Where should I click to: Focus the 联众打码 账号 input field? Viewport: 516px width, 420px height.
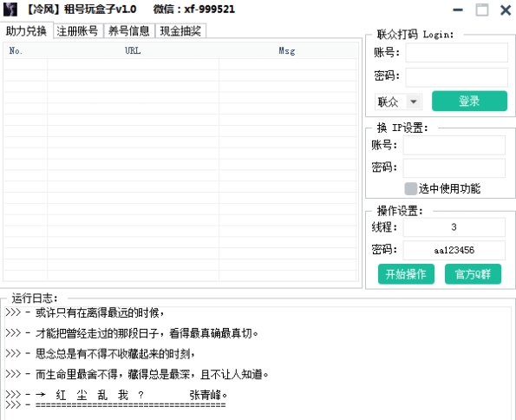tap(456, 52)
